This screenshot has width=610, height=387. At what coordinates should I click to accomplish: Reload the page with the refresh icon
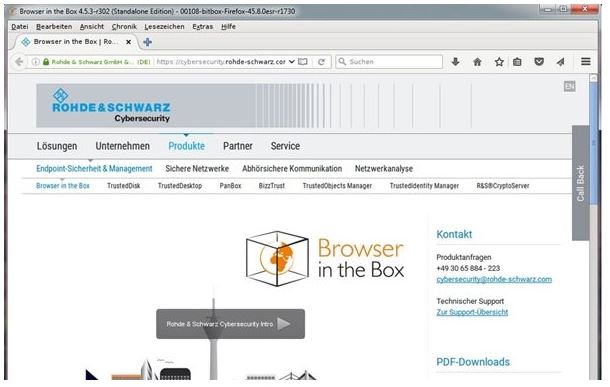click(321, 62)
